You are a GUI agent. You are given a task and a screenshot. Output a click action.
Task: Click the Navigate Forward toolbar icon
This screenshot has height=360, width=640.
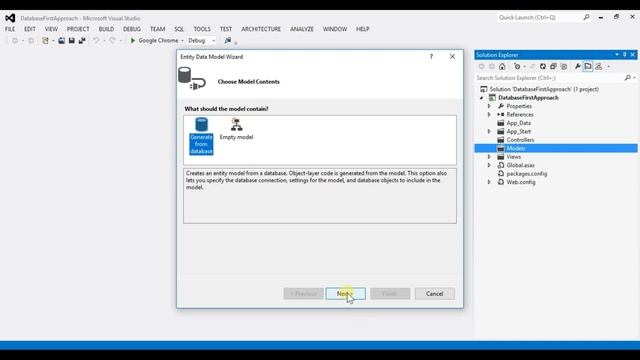click(x=31, y=40)
